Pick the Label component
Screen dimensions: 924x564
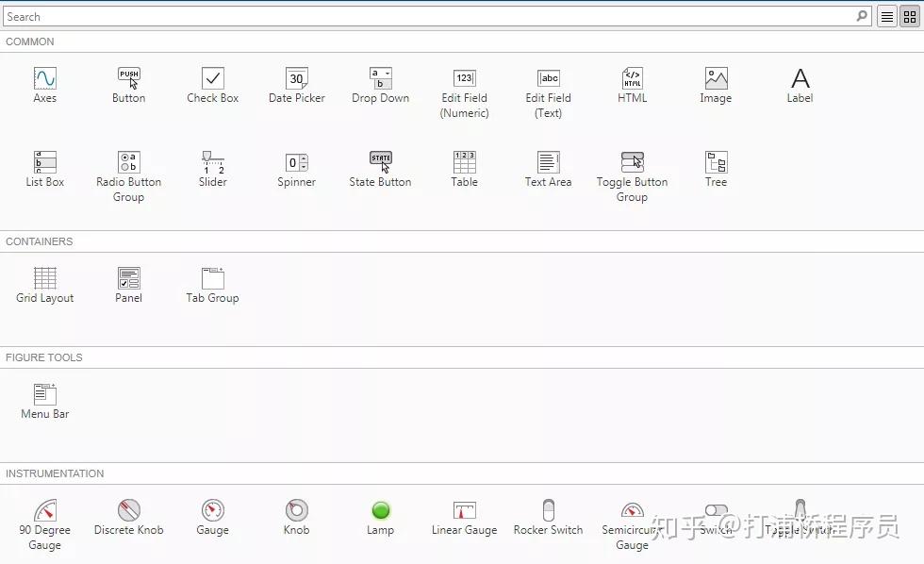click(800, 86)
